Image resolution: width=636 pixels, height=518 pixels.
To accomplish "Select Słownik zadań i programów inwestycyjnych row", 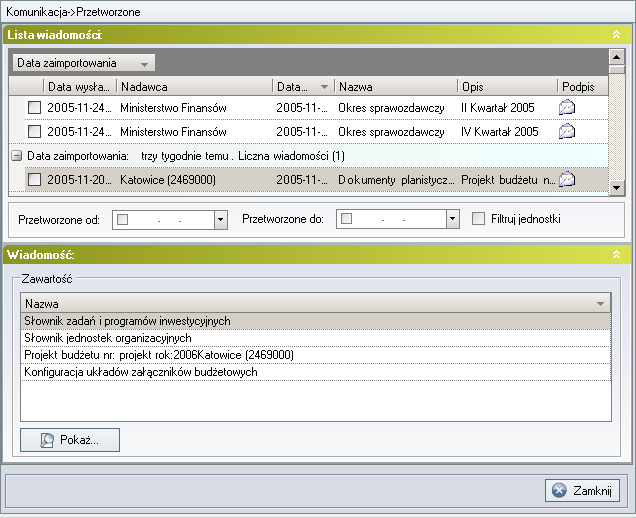I will tap(316, 321).
